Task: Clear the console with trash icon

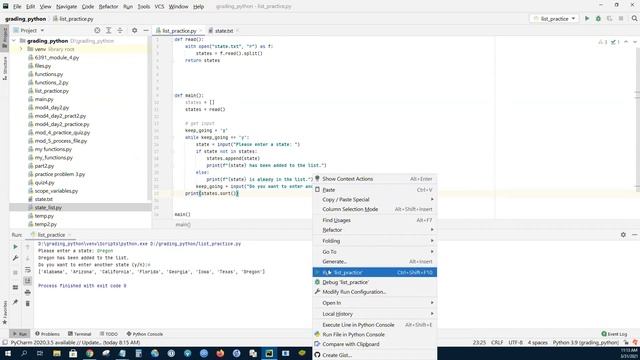Action: point(28,304)
